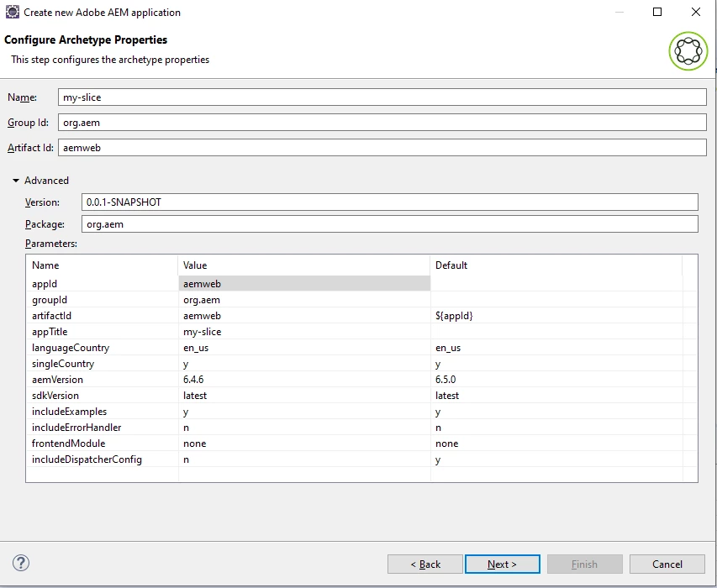Focus the Package input field
This screenshot has height=588, width=717.
coord(389,224)
